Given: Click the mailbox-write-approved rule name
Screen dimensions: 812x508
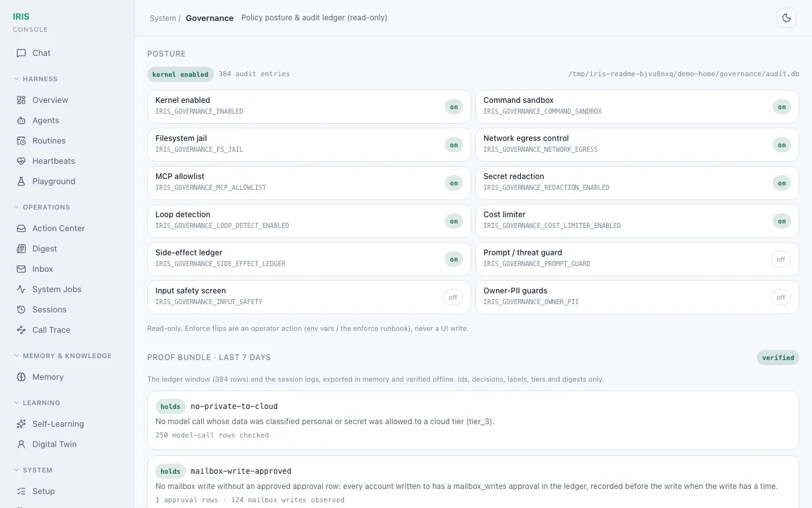Looking at the screenshot, I should (241, 471).
